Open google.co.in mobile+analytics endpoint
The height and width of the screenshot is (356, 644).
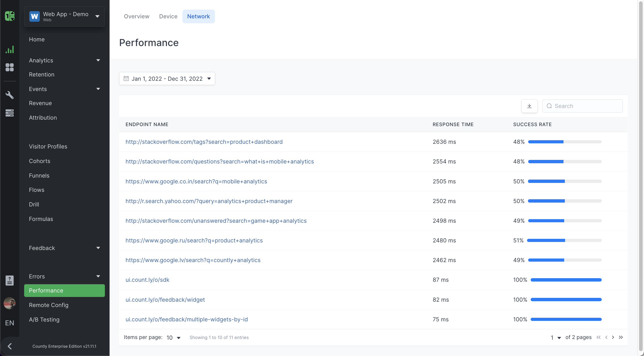[x=196, y=181]
